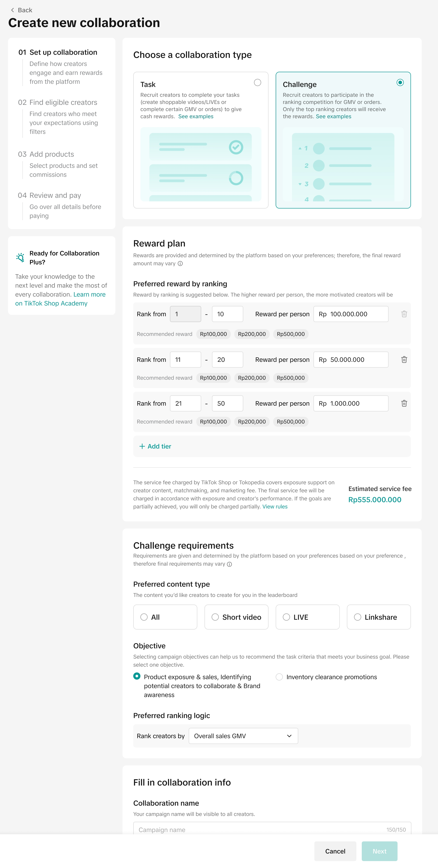This screenshot has width=438, height=868.
Task: Delete the rank 21–50 tier trash icon
Action: (404, 403)
